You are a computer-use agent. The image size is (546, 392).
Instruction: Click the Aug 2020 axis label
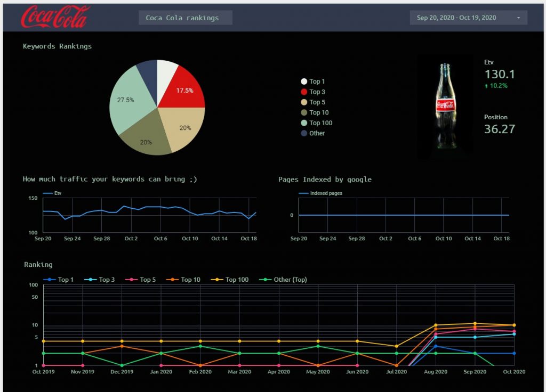pyautogui.click(x=436, y=372)
